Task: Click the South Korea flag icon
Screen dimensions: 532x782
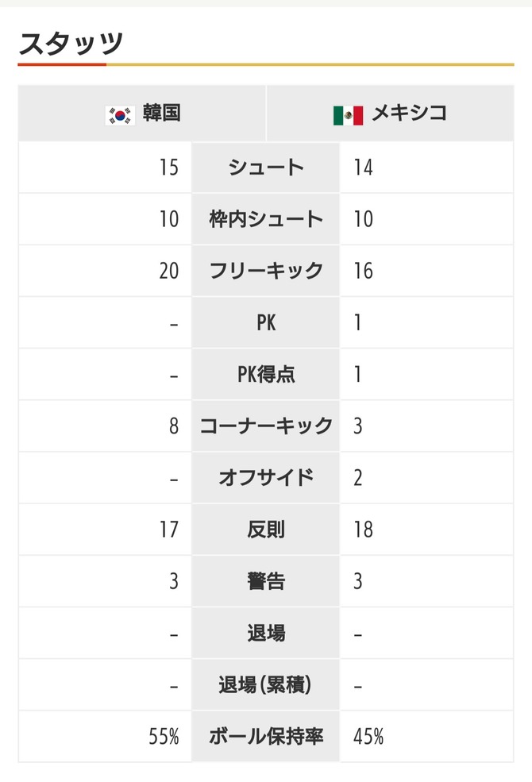Action: 120,115
